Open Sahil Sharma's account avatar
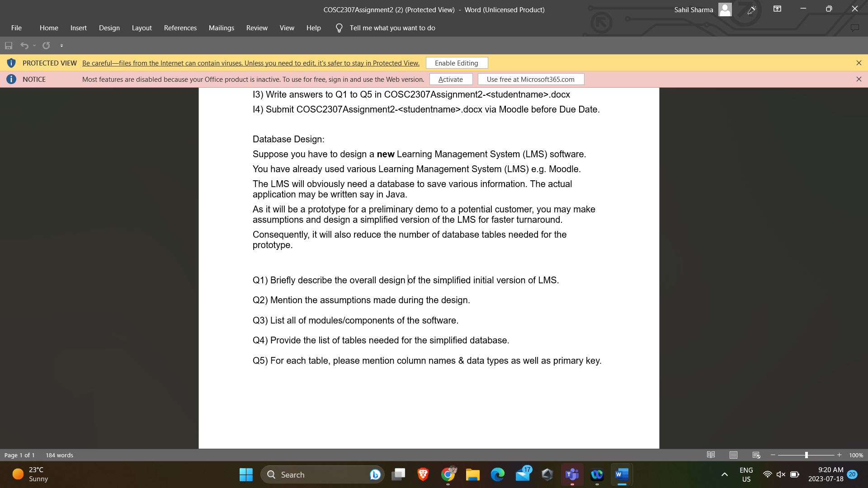The image size is (868, 488). [725, 9]
